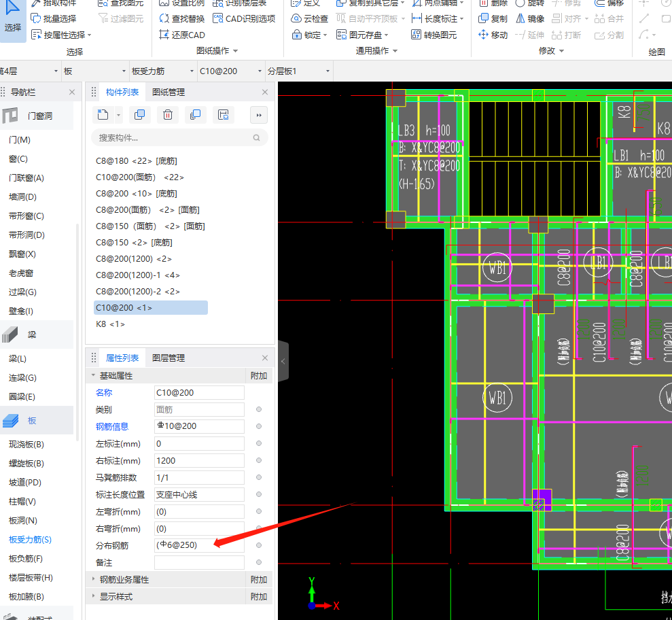Click the 长度标注 dimension icon
Screen dimensions: 672x620
(x=417, y=18)
